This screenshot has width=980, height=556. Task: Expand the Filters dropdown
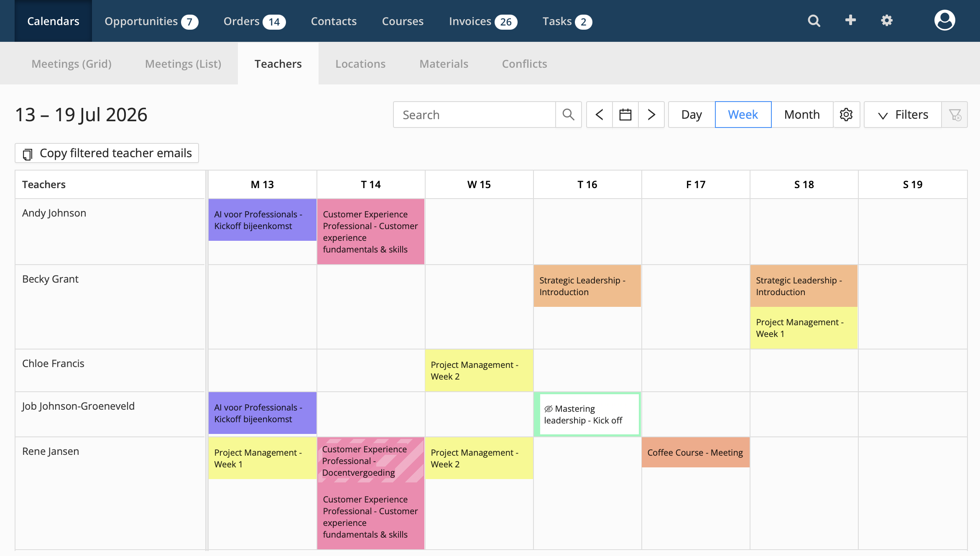tap(903, 115)
